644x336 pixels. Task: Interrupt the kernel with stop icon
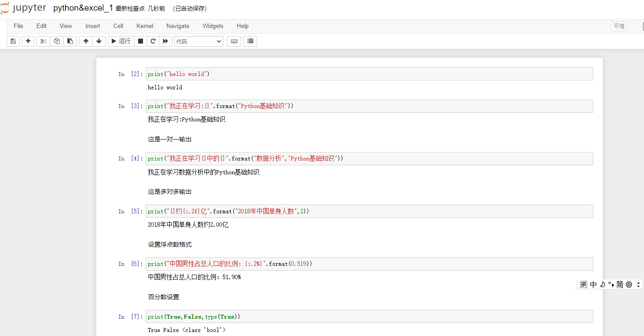click(x=140, y=41)
